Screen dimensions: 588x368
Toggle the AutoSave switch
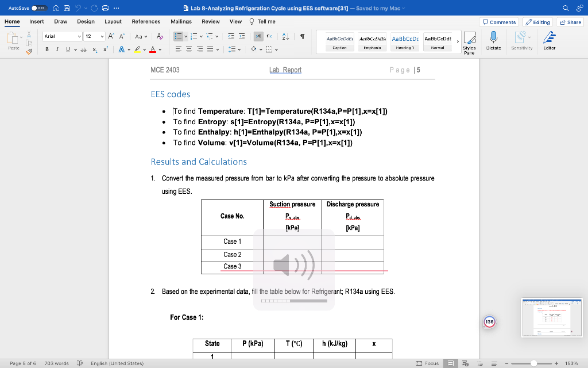(38, 8)
